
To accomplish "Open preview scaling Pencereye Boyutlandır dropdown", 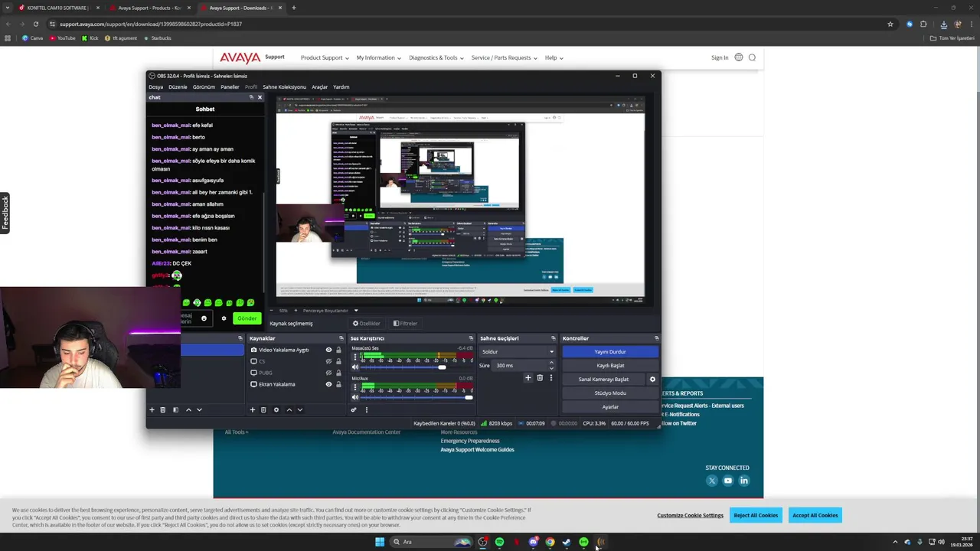I will [331, 311].
